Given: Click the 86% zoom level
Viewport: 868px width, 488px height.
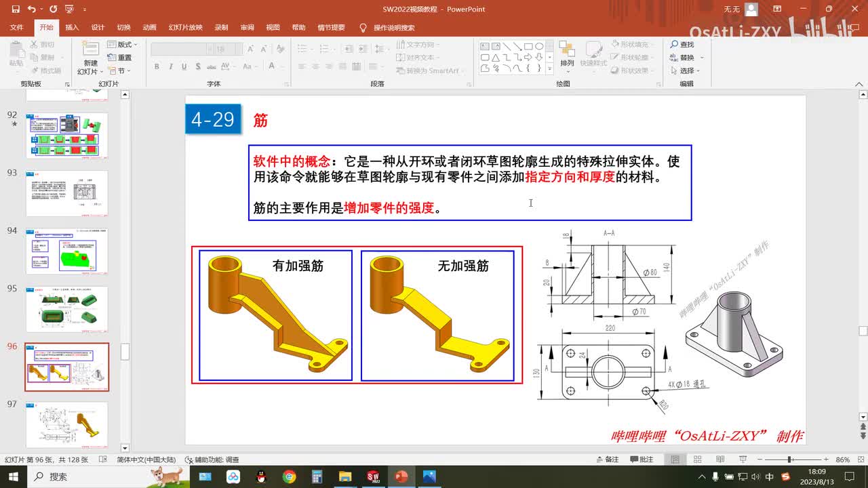Looking at the screenshot, I should [x=842, y=460].
